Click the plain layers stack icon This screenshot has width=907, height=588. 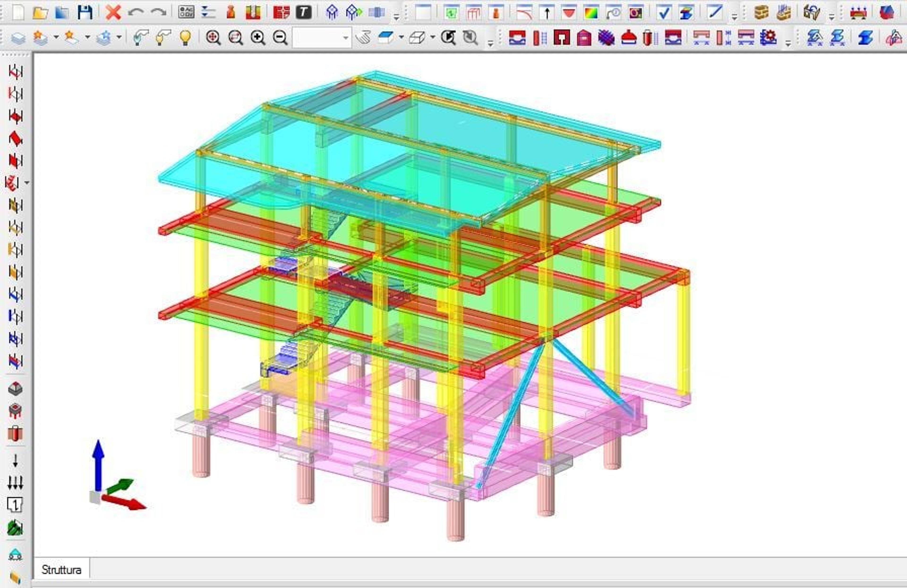point(18,38)
